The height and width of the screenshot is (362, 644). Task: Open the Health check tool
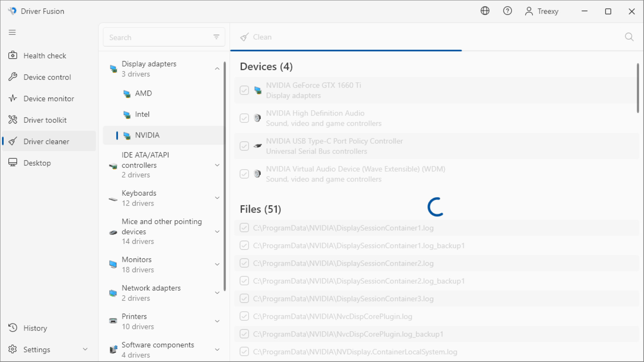tap(45, 55)
